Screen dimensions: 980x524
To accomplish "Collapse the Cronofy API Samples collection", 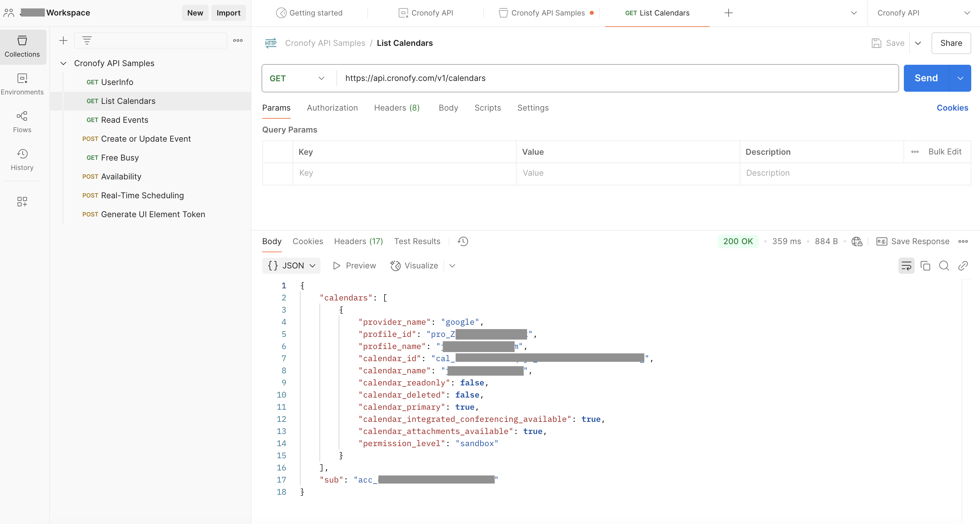I will pyautogui.click(x=64, y=63).
